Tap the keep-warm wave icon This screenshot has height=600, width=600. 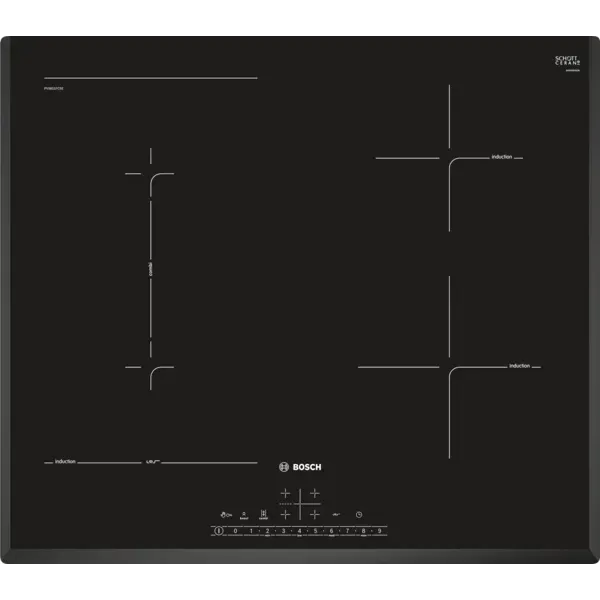[337, 514]
